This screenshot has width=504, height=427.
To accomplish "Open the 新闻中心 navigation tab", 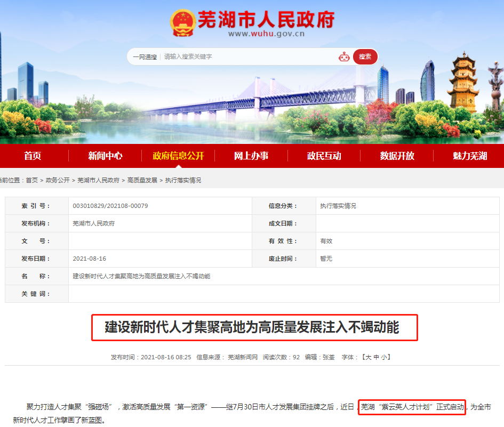I will tap(105, 156).
